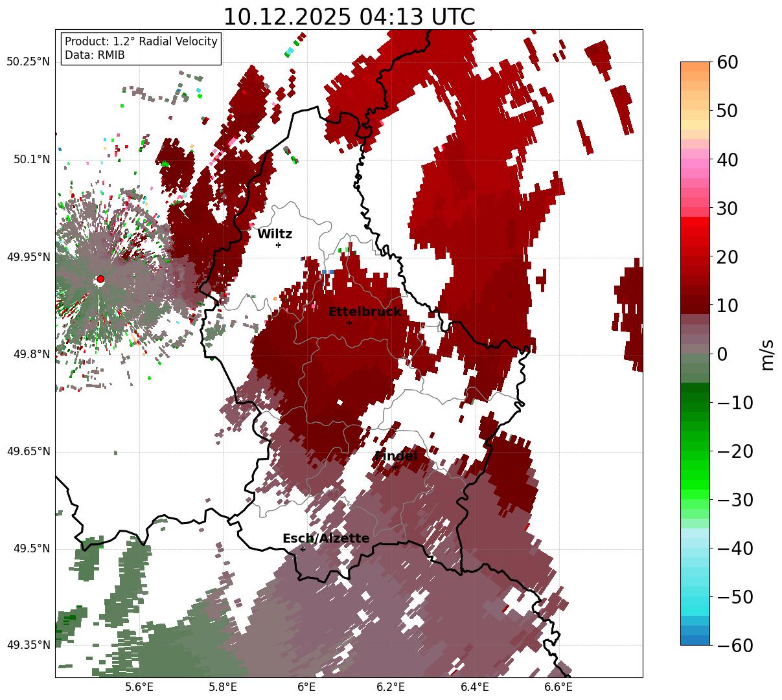Click the 49.5°N latitude tick label
782x700 pixels.
tap(31, 548)
